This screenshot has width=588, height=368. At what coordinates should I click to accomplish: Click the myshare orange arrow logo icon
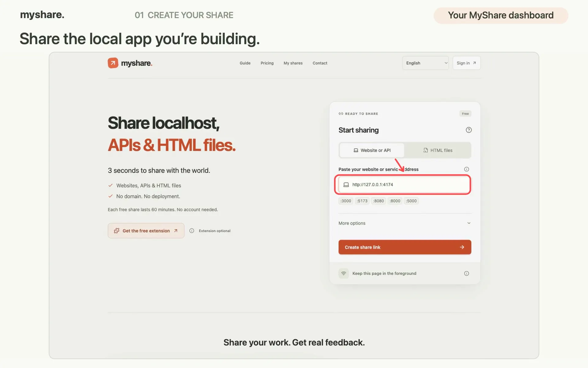pyautogui.click(x=113, y=63)
